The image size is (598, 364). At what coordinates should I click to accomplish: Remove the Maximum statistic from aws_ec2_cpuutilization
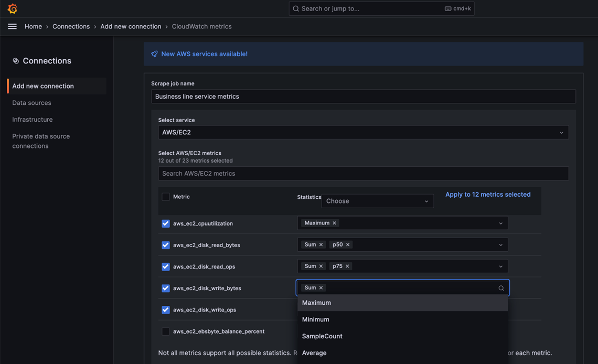click(334, 223)
